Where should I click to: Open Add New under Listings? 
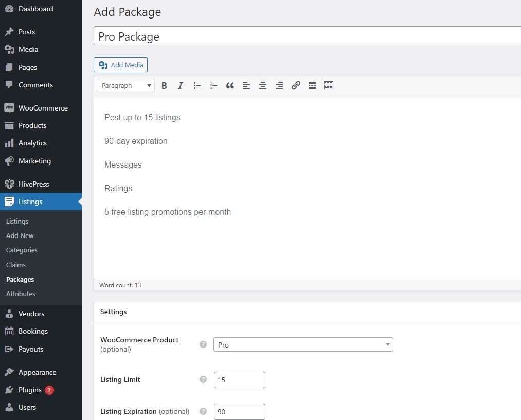pyautogui.click(x=20, y=235)
